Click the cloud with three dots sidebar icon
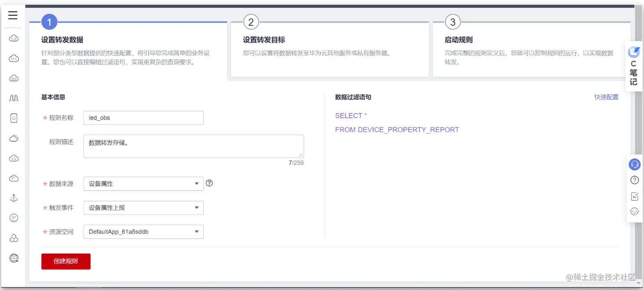The width and height of the screenshot is (644, 290). (14, 58)
